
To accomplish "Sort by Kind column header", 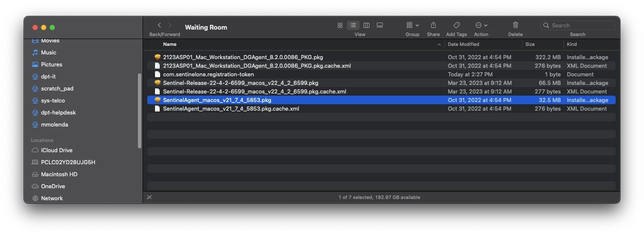I will [x=572, y=44].
